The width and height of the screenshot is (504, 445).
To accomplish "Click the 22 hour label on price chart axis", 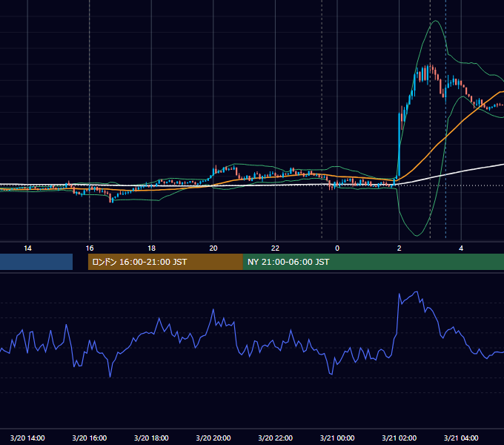I will [x=275, y=248].
